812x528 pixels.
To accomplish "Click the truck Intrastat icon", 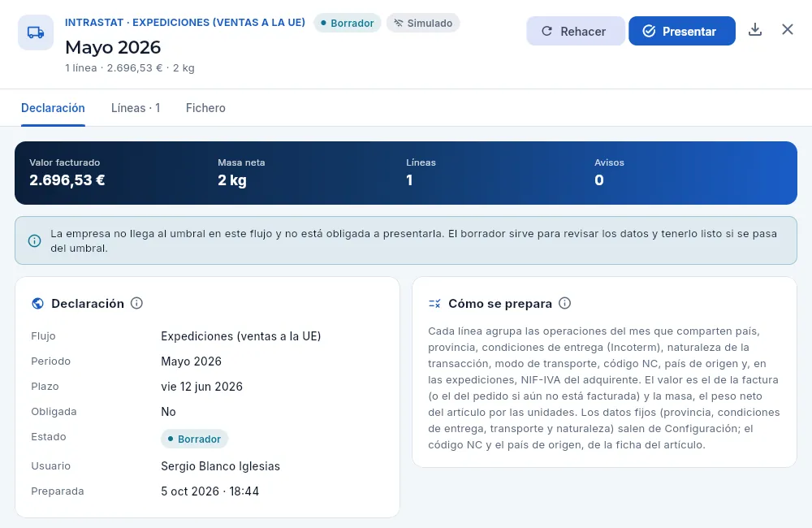I will pos(36,32).
